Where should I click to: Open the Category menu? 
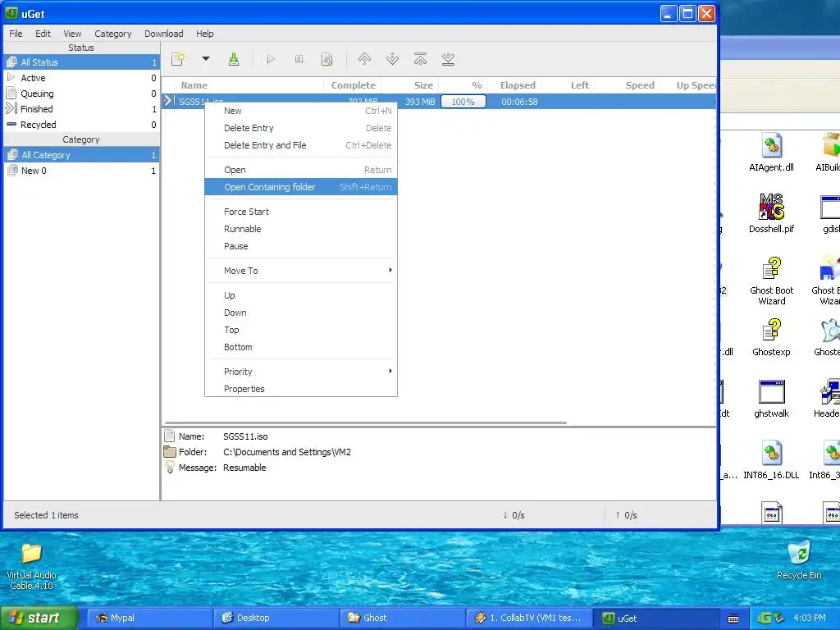(x=113, y=34)
